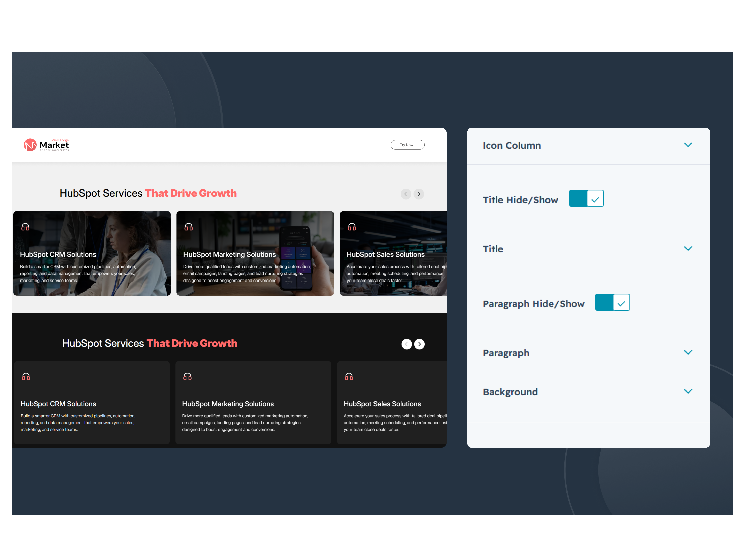Click the Background panel label
This screenshot has height=560, width=747.
pos(510,392)
